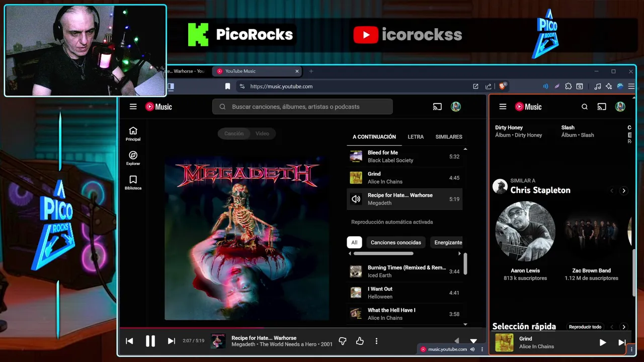The image size is (644, 362).
Task: Click the queue scrollbar down arrow
Action: pyautogui.click(x=465, y=324)
